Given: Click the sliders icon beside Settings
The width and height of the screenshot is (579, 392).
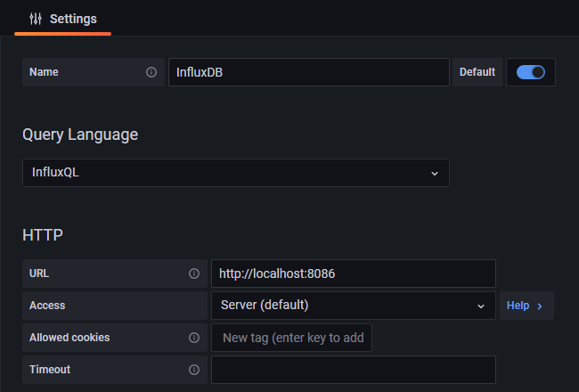Looking at the screenshot, I should coord(36,19).
